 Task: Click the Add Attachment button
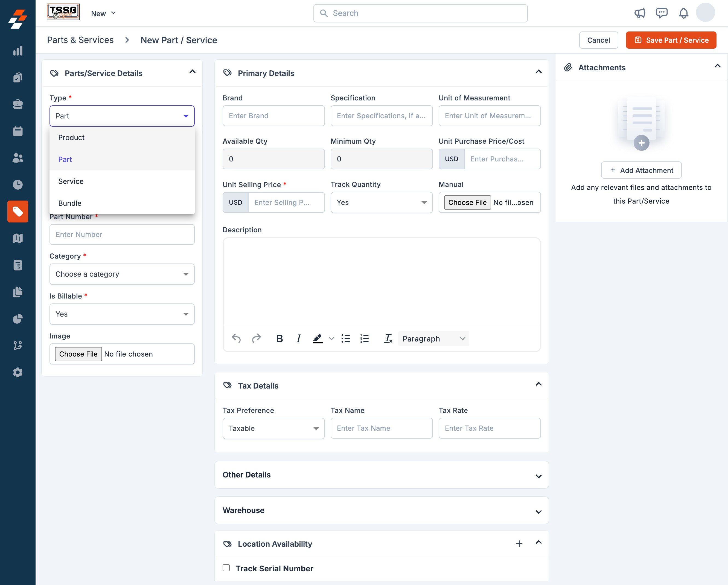point(641,170)
